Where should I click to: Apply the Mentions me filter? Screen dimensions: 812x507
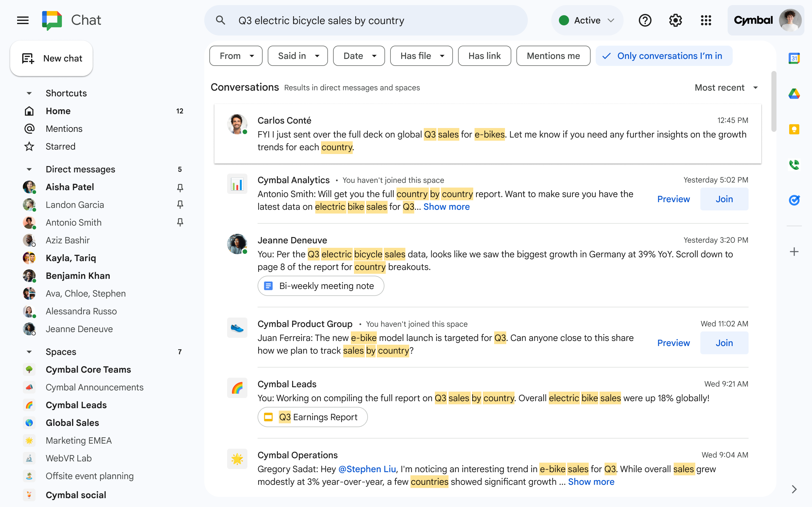click(x=553, y=56)
